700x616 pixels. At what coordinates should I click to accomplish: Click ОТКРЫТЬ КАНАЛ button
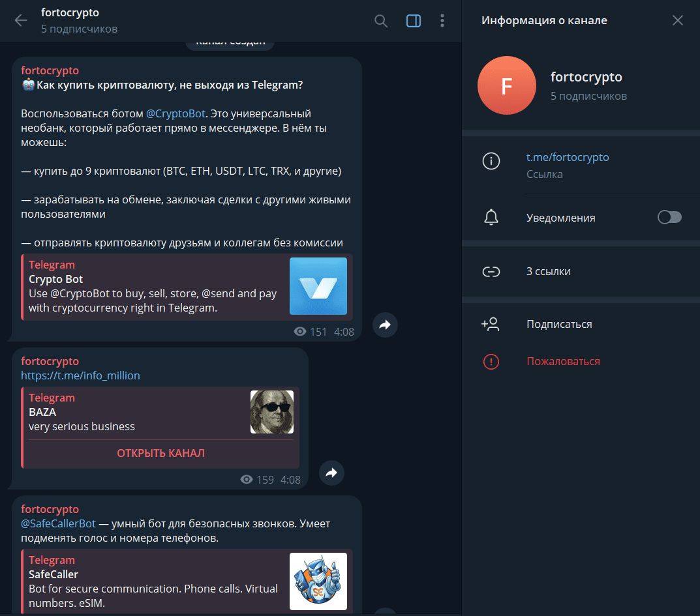[160, 453]
